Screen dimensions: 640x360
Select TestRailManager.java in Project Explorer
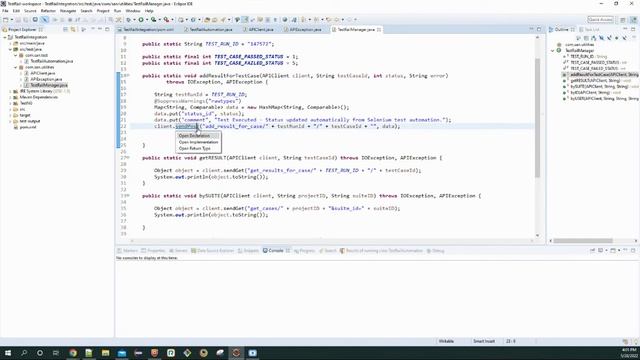tap(49, 85)
